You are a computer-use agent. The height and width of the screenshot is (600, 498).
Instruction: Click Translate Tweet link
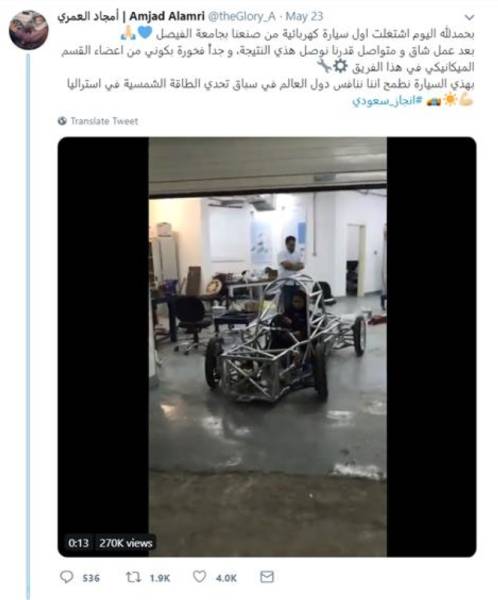pyautogui.click(x=104, y=121)
